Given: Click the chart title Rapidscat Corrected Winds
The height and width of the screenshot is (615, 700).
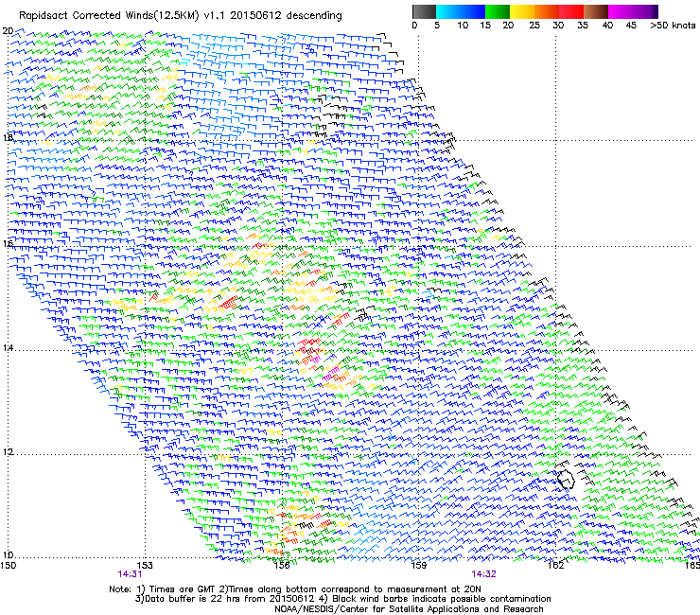Looking at the screenshot, I should [x=181, y=16].
